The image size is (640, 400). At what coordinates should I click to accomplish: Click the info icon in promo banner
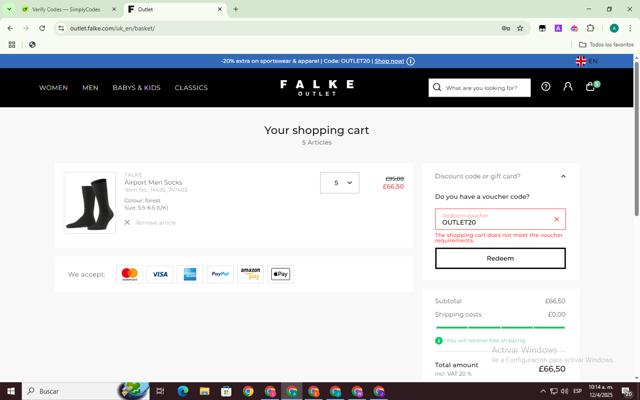click(x=411, y=61)
